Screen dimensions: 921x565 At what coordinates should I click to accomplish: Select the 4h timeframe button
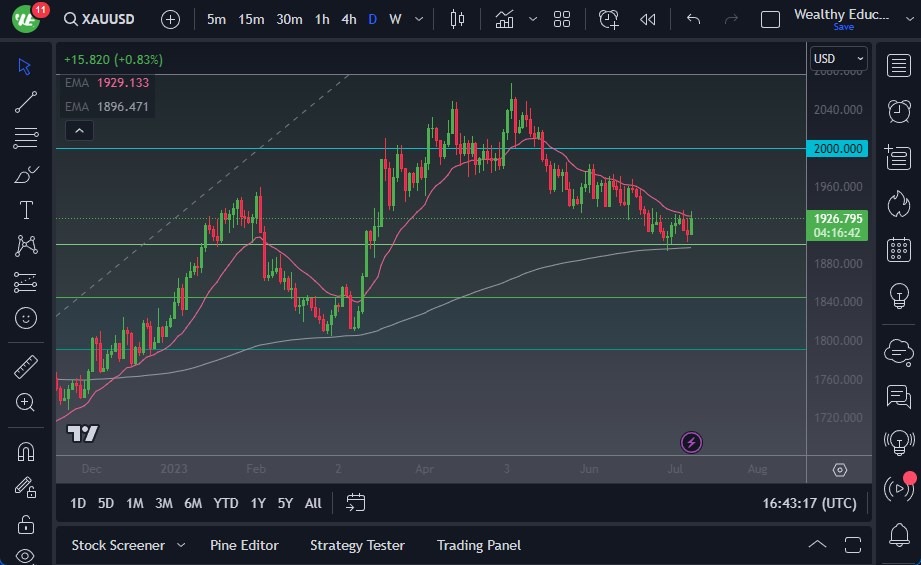coord(348,19)
